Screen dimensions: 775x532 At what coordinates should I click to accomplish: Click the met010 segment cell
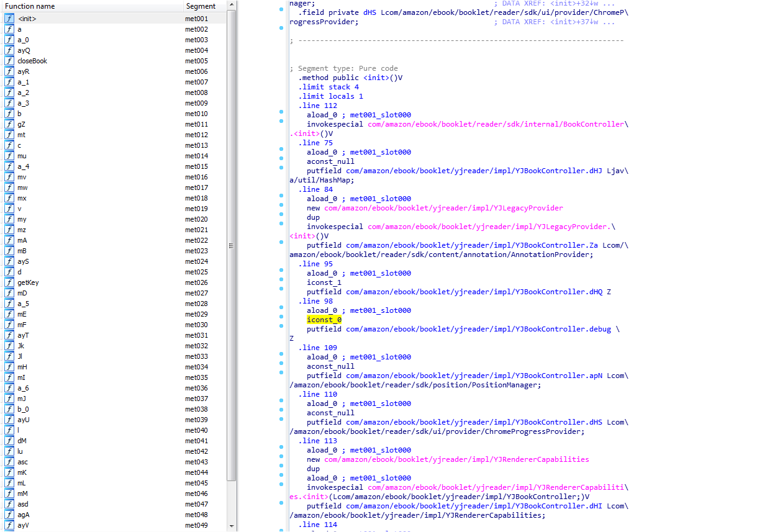point(196,114)
